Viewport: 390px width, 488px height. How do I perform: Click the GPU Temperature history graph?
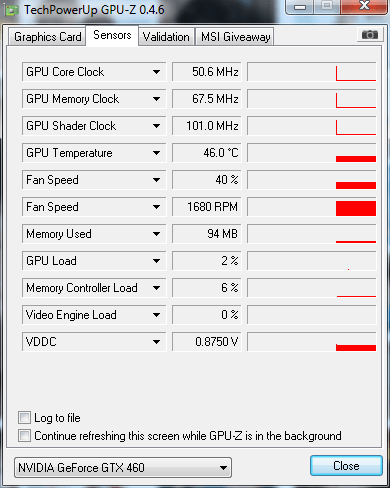[x=312, y=153]
